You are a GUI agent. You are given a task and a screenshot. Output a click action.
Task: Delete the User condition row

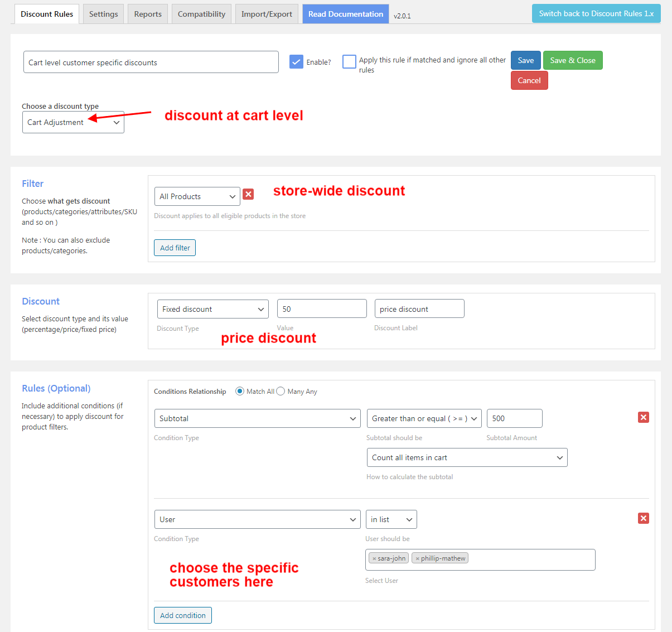coord(643,518)
